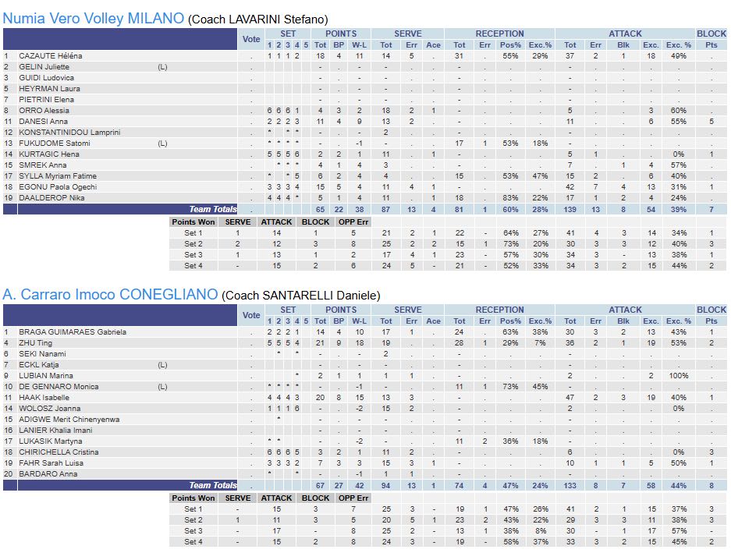Select CHIRICHELLA Cristina name
This screenshot has width=731, height=560.
59,452
